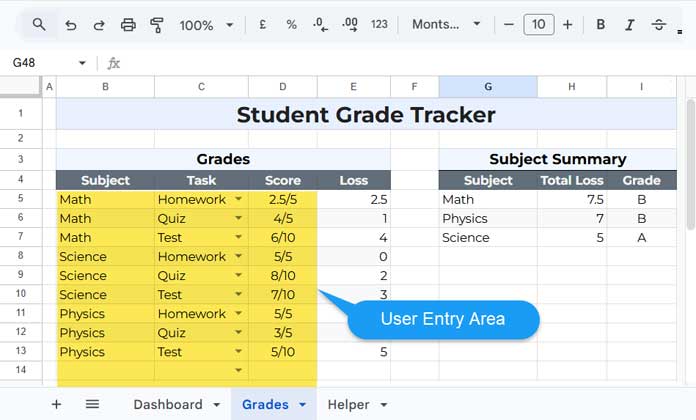Open the Helper tab options arrow

(x=384, y=405)
